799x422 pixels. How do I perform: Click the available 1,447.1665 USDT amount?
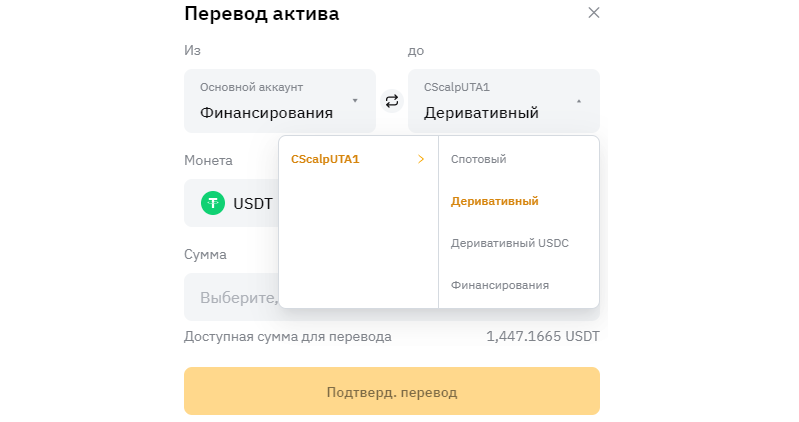(543, 337)
